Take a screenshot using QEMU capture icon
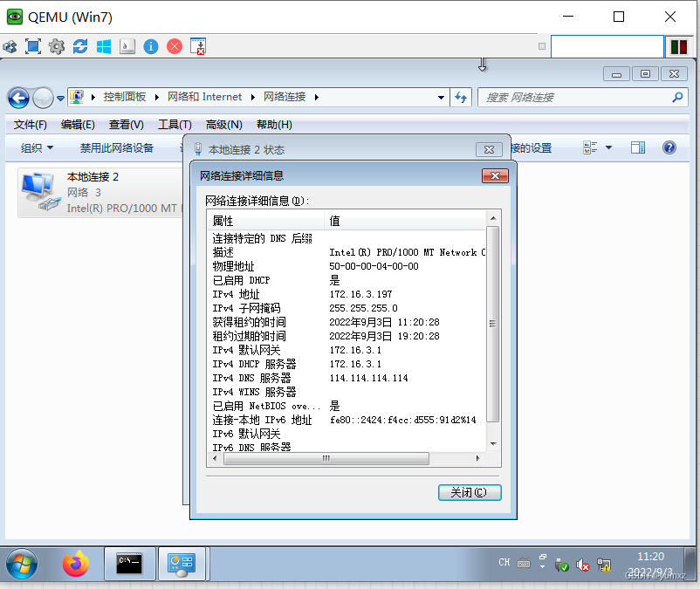 [200, 45]
